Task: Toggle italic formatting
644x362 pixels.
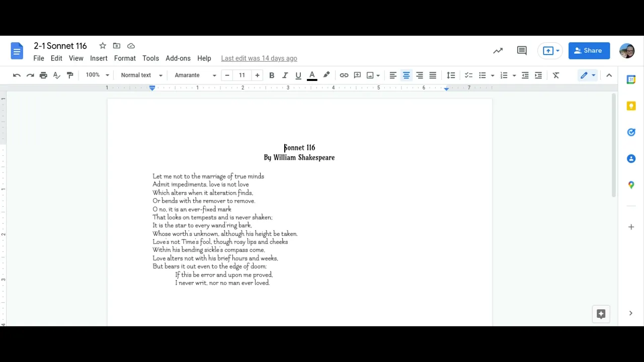Action: point(285,75)
